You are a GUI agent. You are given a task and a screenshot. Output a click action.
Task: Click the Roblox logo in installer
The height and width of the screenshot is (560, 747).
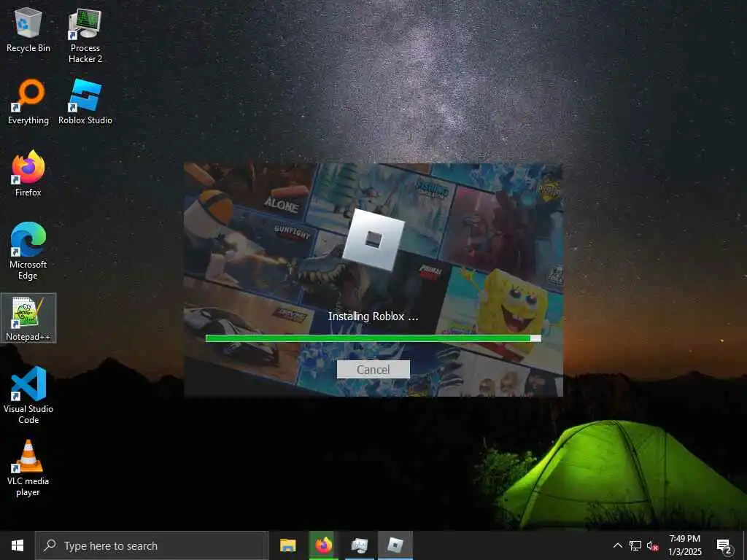coord(373,240)
